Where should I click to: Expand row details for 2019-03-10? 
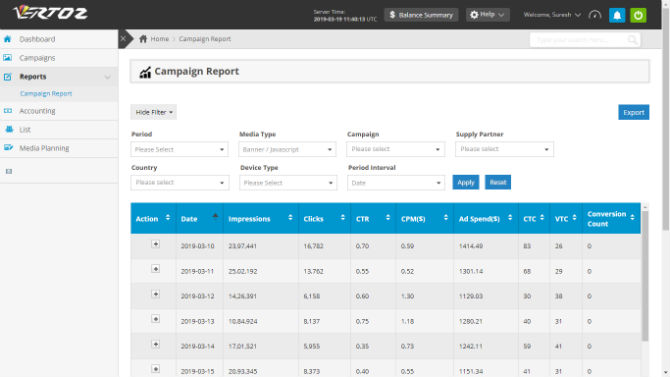[156, 244]
